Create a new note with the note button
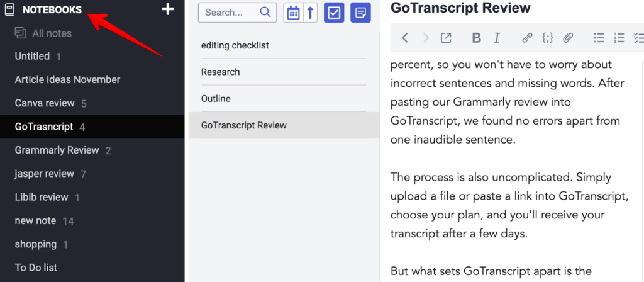 [360, 13]
